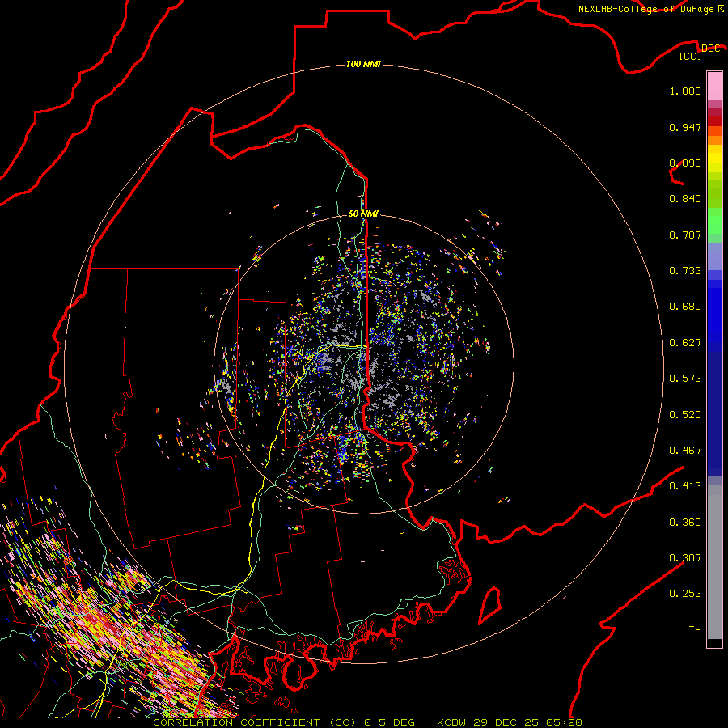Select the 0.627 scale value
The height and width of the screenshot is (728, 728).
point(685,343)
